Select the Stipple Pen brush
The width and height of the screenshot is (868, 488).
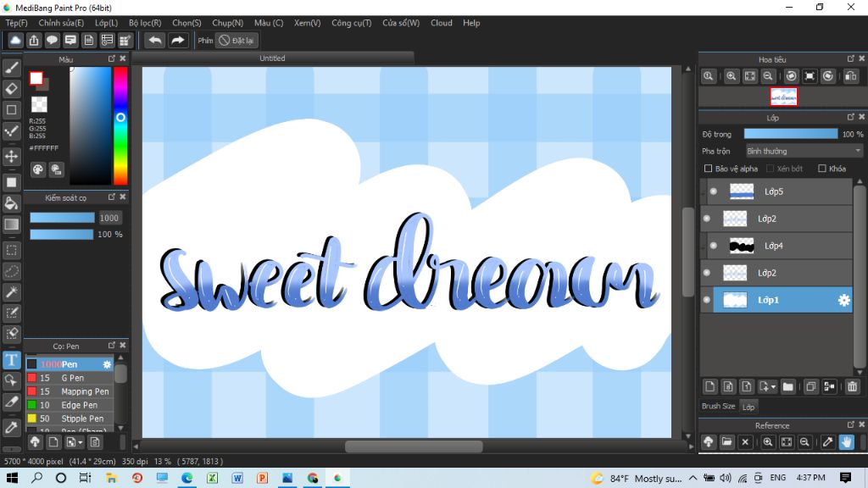70,419
